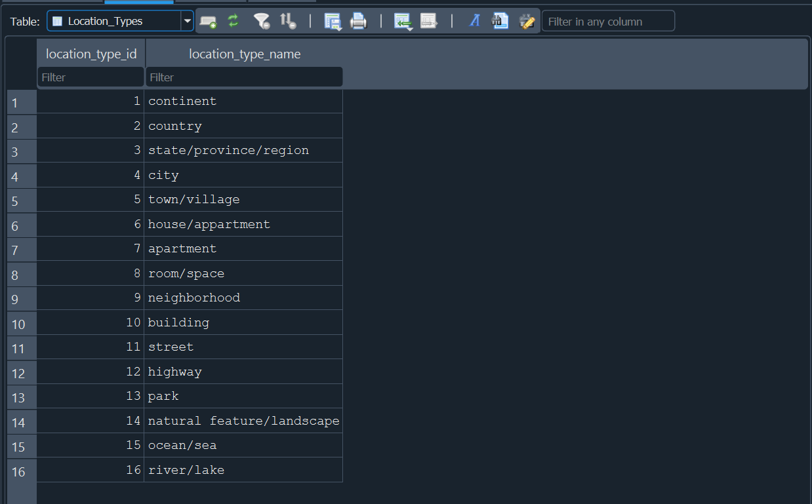Screen dimensions: 812x504
Task: Select the 'highway' cell
Action: click(x=243, y=372)
